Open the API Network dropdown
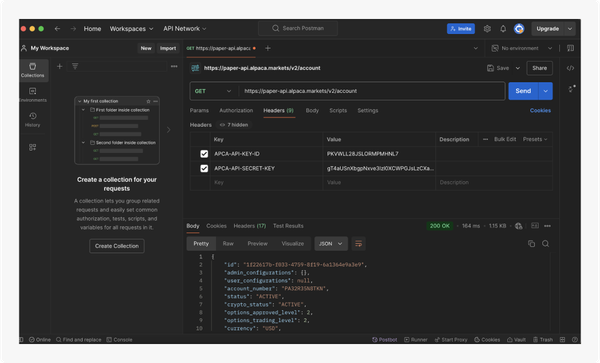Screen dimensions: 600x363 tap(185, 29)
